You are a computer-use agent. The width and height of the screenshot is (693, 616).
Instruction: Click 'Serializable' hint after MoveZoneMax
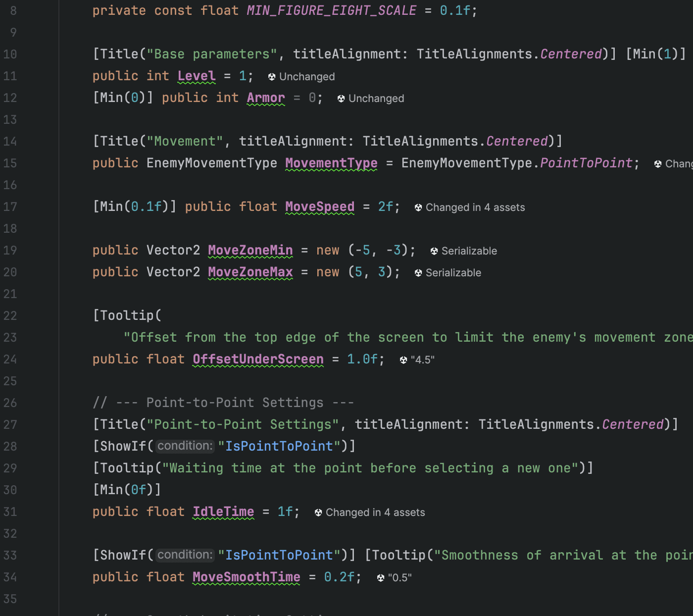pyautogui.click(x=453, y=273)
